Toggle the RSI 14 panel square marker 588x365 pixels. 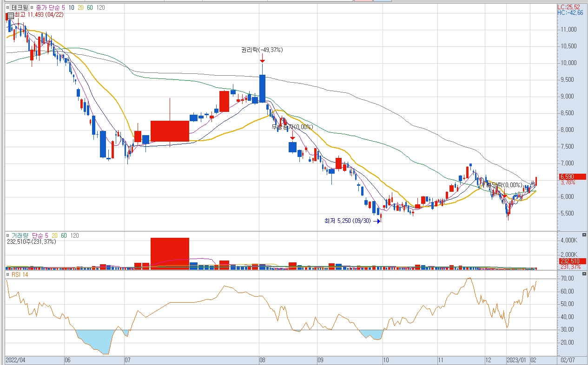[x=7, y=275]
